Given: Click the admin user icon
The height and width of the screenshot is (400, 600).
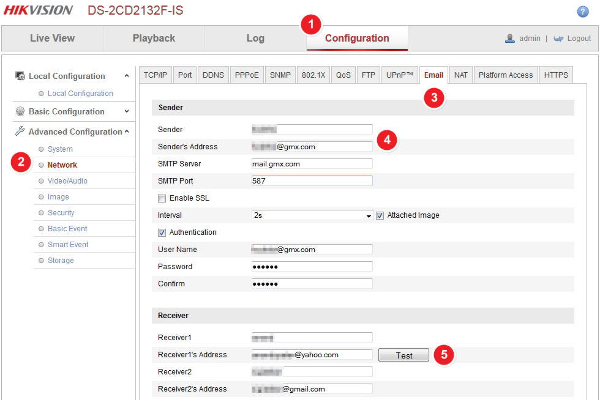Looking at the screenshot, I should point(510,38).
